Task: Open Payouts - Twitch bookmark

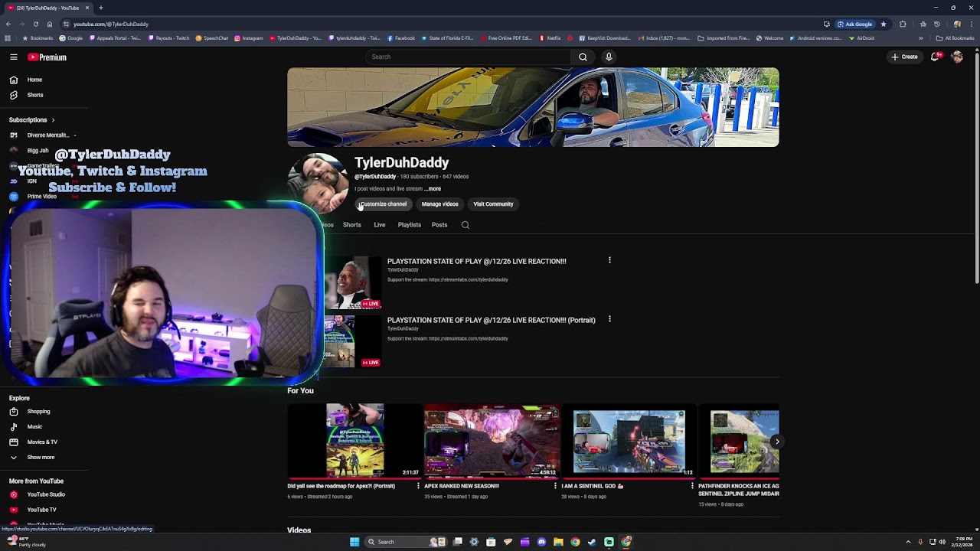Action: 168,38
